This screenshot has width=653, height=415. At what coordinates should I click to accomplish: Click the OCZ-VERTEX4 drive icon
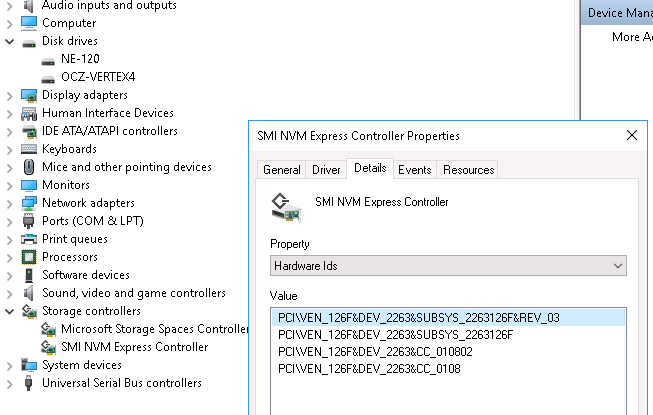tap(48, 77)
